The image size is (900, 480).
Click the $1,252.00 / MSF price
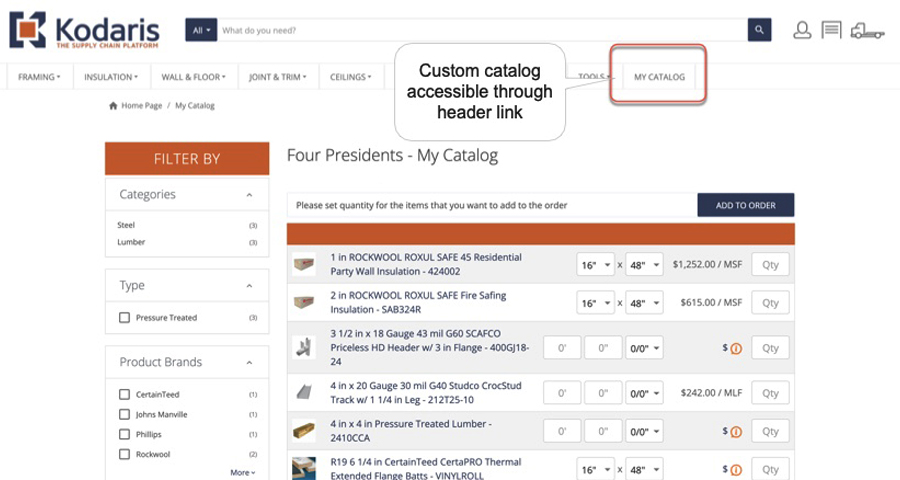[x=707, y=265]
